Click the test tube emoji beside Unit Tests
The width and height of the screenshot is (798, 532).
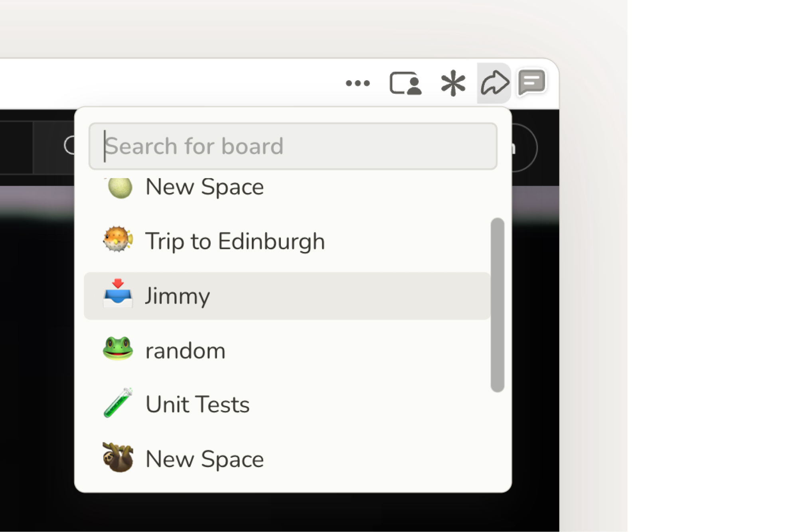click(118, 403)
